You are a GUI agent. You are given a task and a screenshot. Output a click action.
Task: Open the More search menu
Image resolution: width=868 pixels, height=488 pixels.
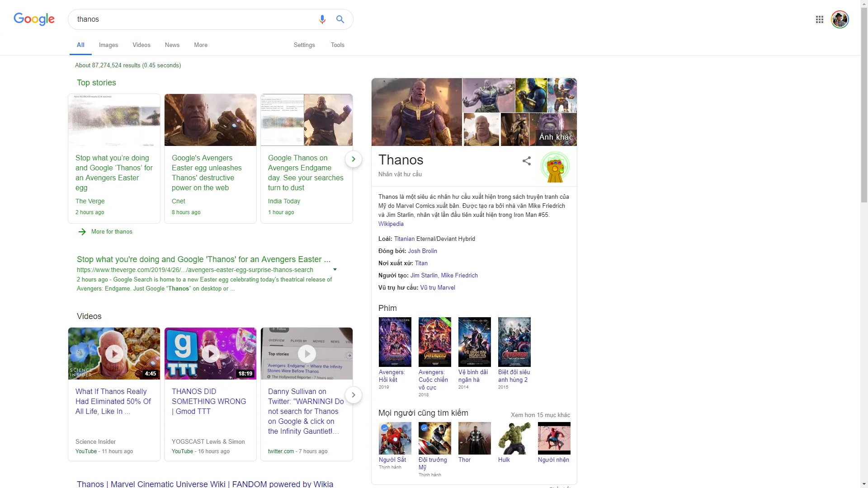201,45
